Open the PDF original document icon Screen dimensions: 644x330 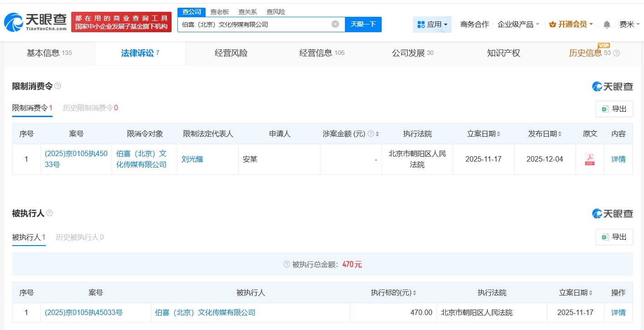tap(590, 159)
